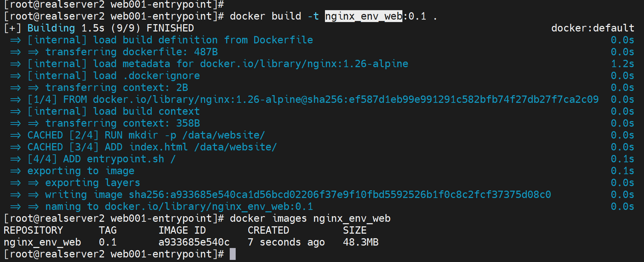Click the 'Building 1.5s (9/9) FINISHED' status text
Image resolution: width=644 pixels, height=262 pixels.
[110, 28]
